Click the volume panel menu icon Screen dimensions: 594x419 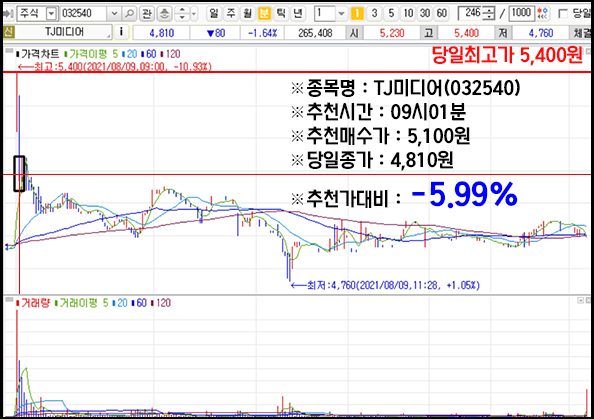click(9, 300)
